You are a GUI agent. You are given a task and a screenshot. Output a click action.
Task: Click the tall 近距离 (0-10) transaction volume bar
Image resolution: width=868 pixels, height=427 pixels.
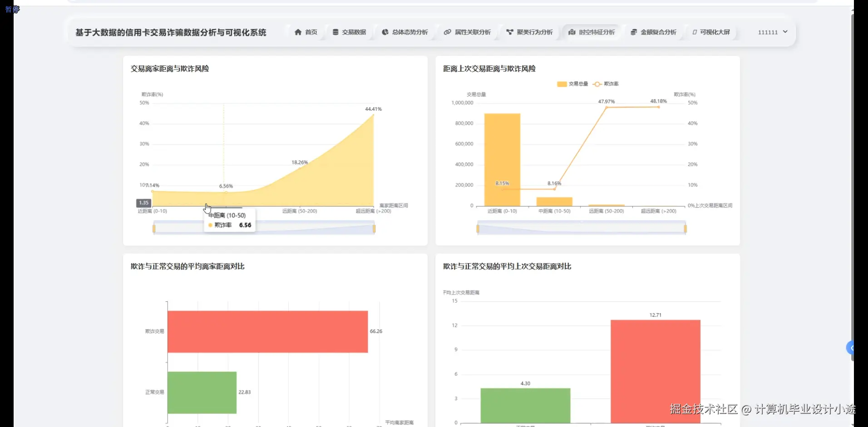(x=502, y=160)
